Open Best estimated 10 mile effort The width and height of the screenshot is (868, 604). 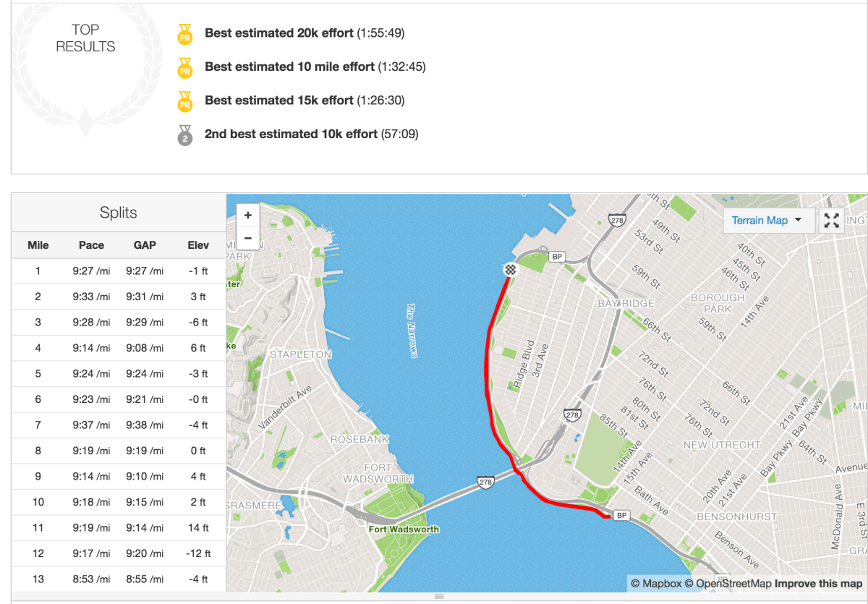tap(289, 67)
